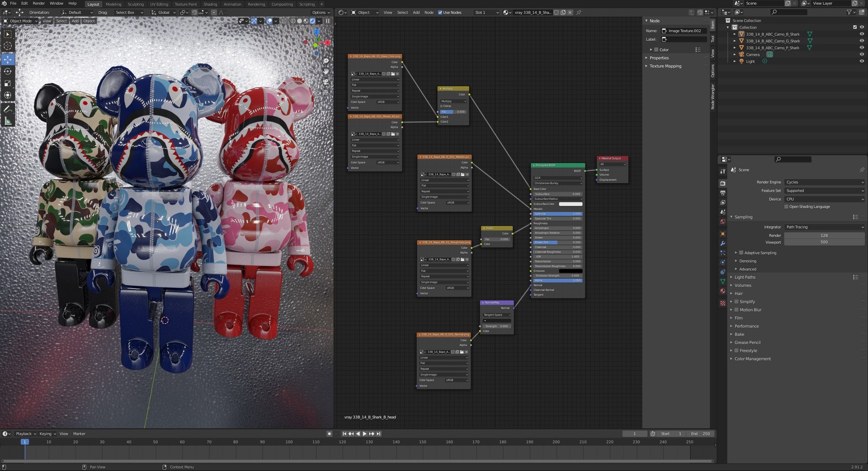This screenshot has height=471, width=868.
Task: Switch to the Compositing workspace tab
Action: tap(282, 4)
